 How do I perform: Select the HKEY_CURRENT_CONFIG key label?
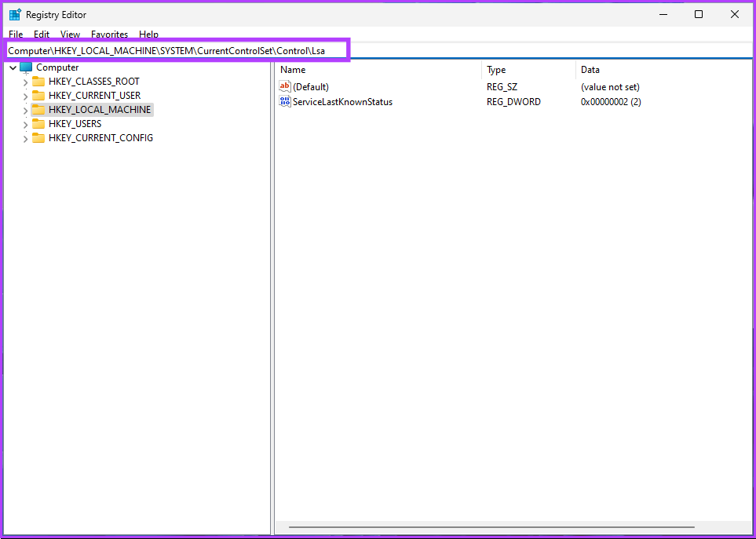[100, 138]
